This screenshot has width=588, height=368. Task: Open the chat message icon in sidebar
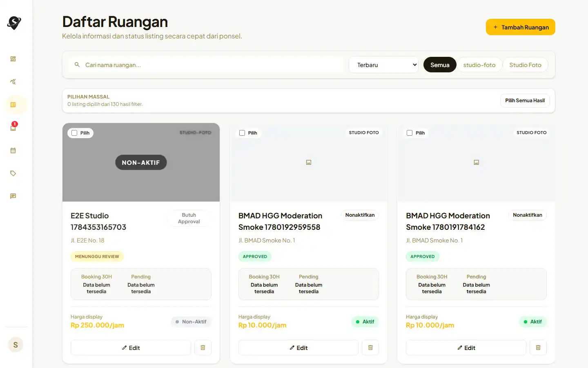[13, 196]
